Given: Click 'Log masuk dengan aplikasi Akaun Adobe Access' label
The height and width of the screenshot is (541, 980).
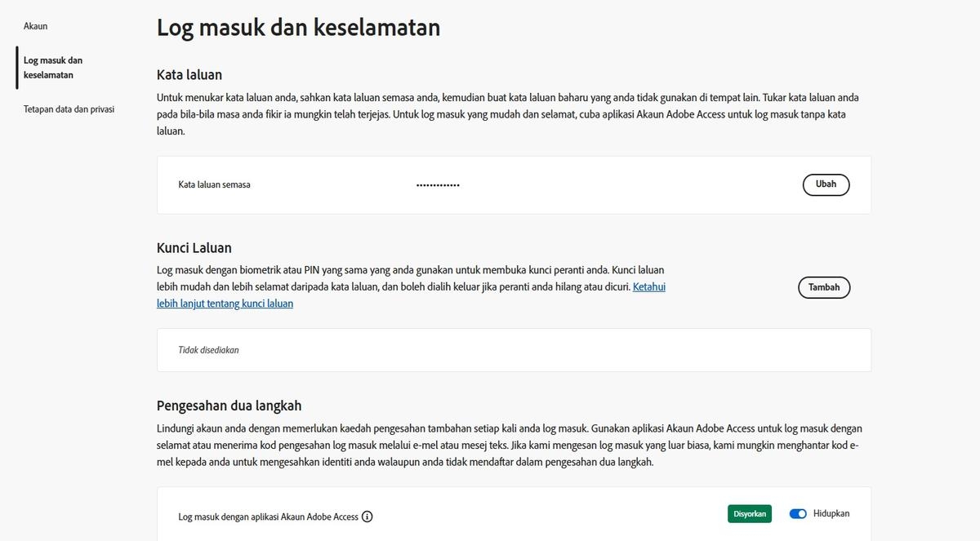Looking at the screenshot, I should [268, 516].
